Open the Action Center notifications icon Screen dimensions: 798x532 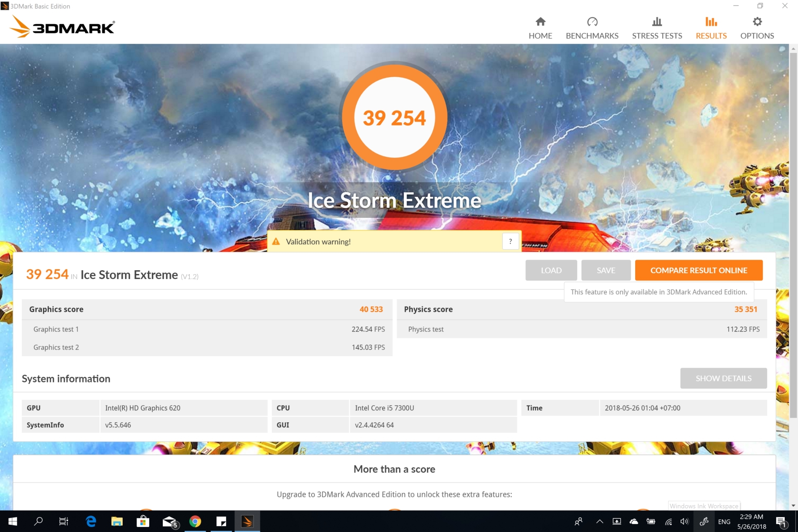pos(781,521)
